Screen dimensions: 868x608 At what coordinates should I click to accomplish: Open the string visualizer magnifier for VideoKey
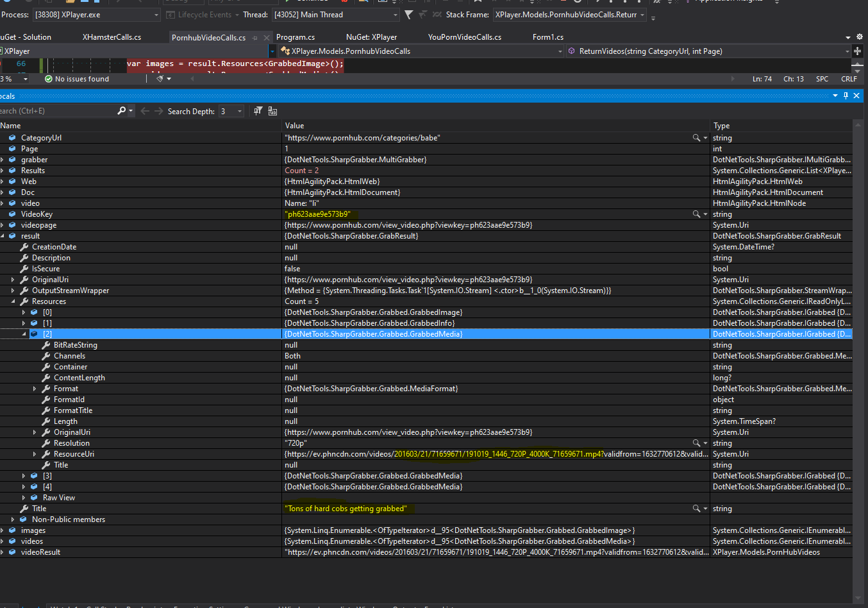(696, 214)
